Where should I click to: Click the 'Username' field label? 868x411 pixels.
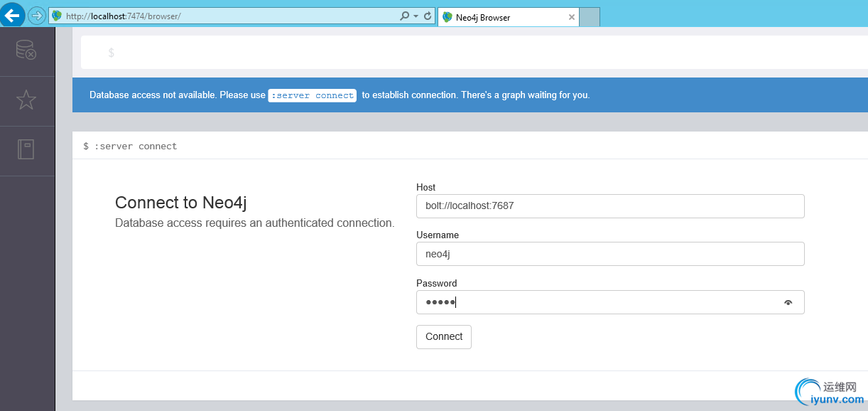[x=438, y=235]
